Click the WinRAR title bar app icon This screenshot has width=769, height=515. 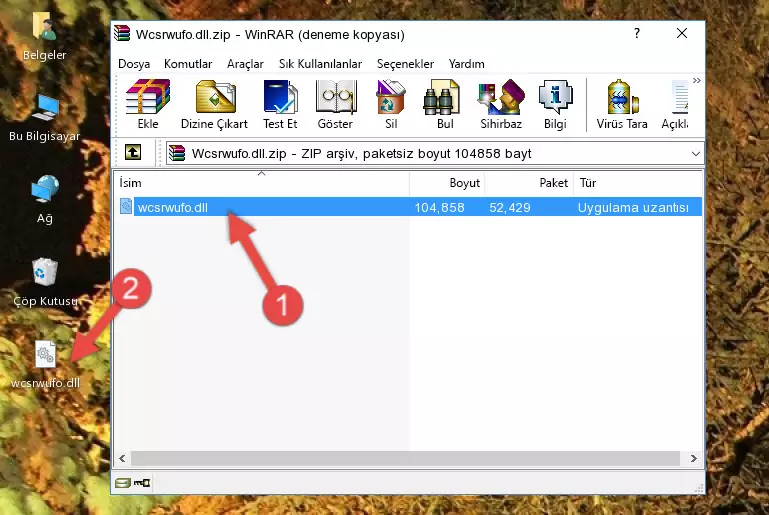click(x=122, y=34)
